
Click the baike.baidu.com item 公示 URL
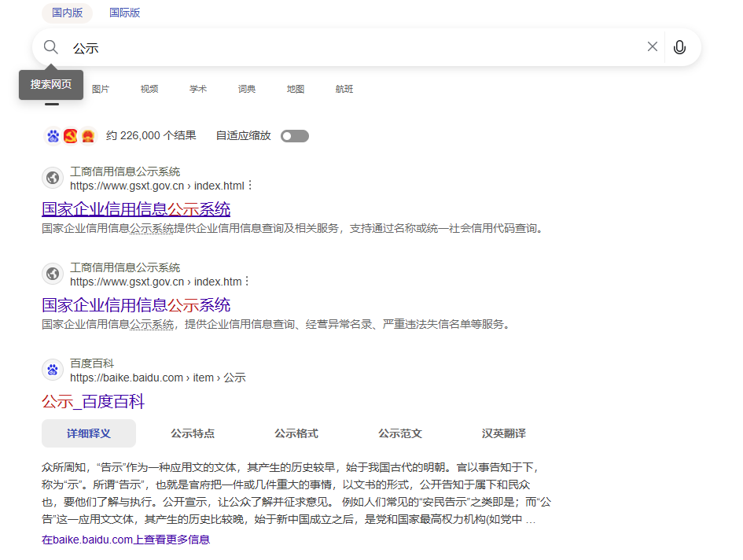tap(158, 378)
